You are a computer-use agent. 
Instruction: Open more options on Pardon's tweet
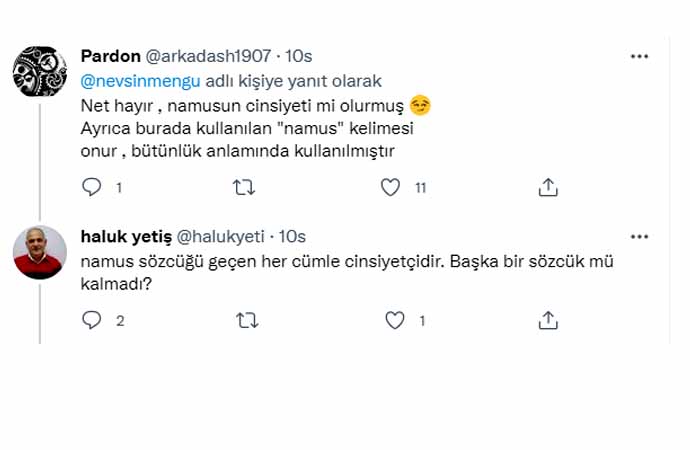click(639, 57)
